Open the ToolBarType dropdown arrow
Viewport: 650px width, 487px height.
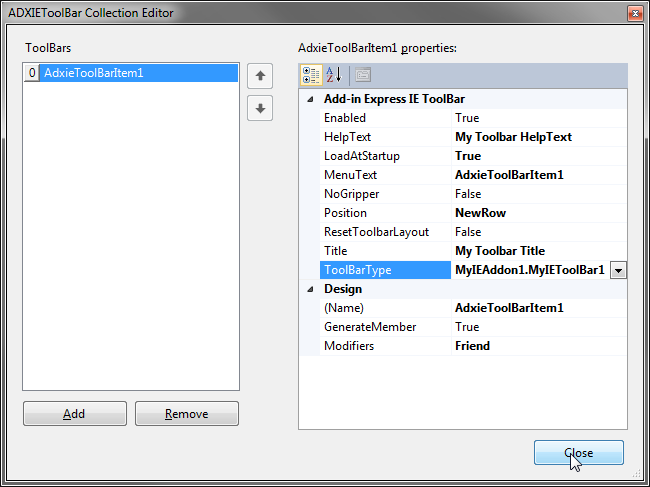click(618, 270)
